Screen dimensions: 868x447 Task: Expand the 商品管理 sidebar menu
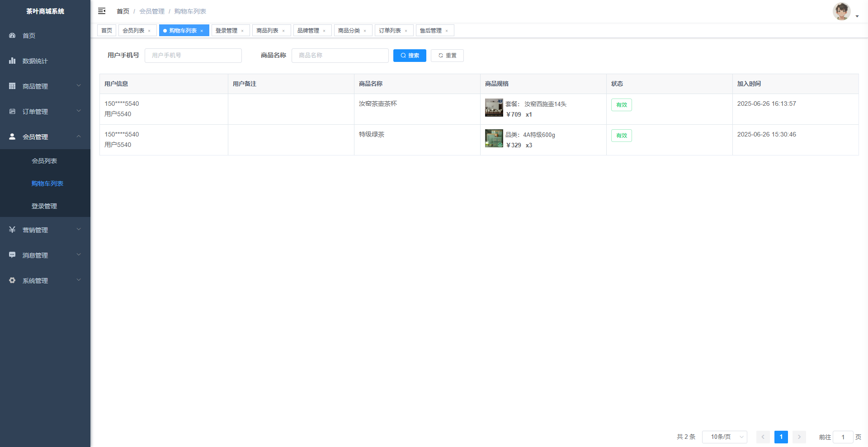[x=45, y=86]
